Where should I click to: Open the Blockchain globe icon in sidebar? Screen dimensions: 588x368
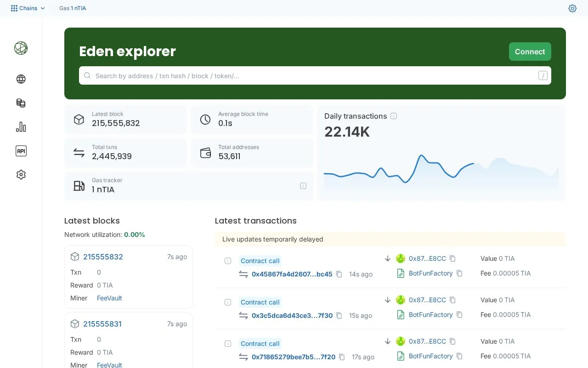tap(21, 79)
